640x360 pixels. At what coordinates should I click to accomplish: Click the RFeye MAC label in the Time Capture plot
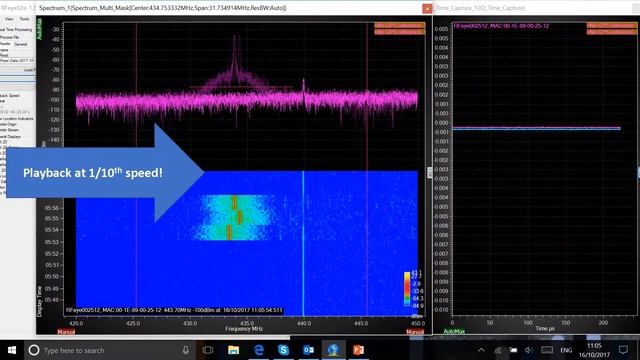pos(501,26)
